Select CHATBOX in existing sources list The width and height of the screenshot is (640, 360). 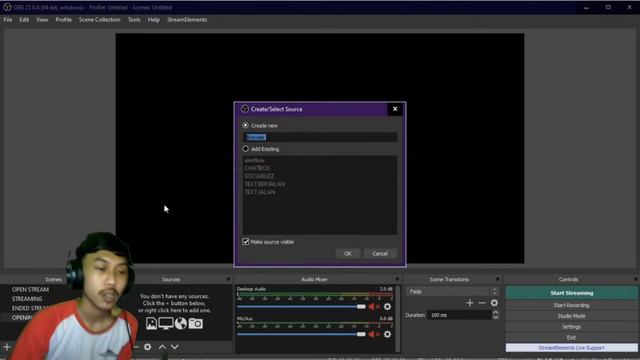click(257, 168)
